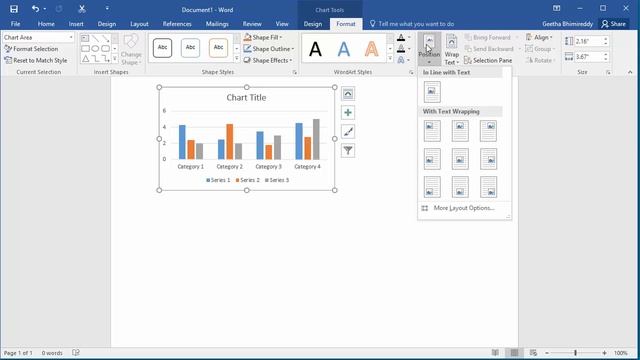Viewport: 640px width, 360px height.
Task: Select the bottom left text wrapping position
Action: coord(432,187)
